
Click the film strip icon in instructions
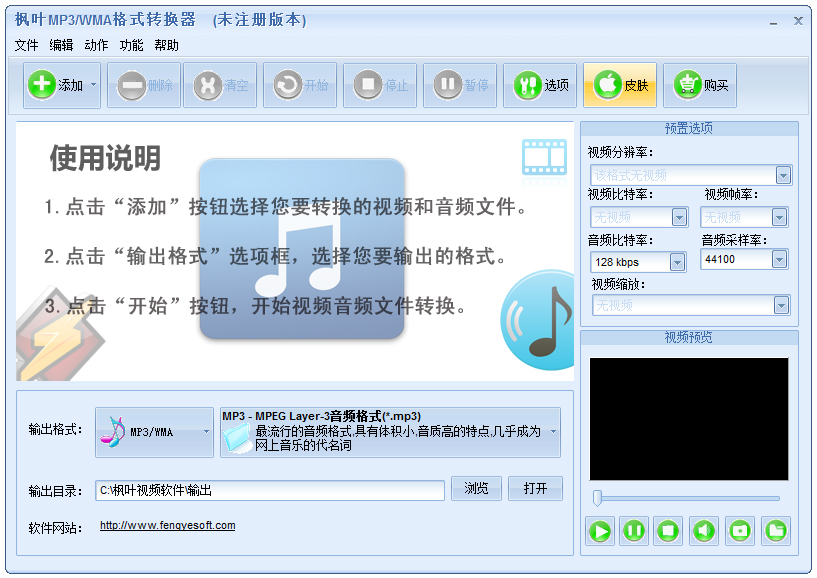544,157
